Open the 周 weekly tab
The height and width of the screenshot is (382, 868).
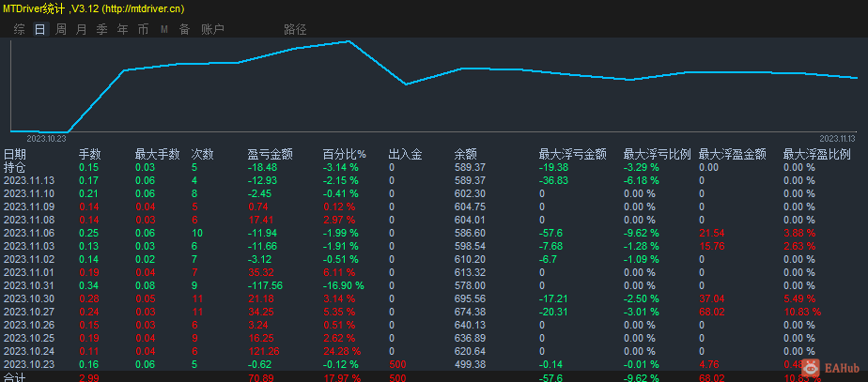[x=60, y=29]
